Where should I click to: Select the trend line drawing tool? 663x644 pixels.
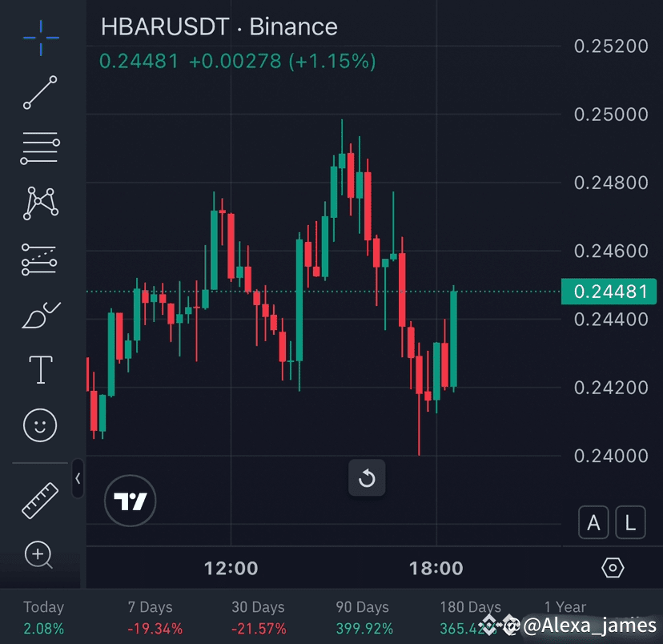point(40,93)
